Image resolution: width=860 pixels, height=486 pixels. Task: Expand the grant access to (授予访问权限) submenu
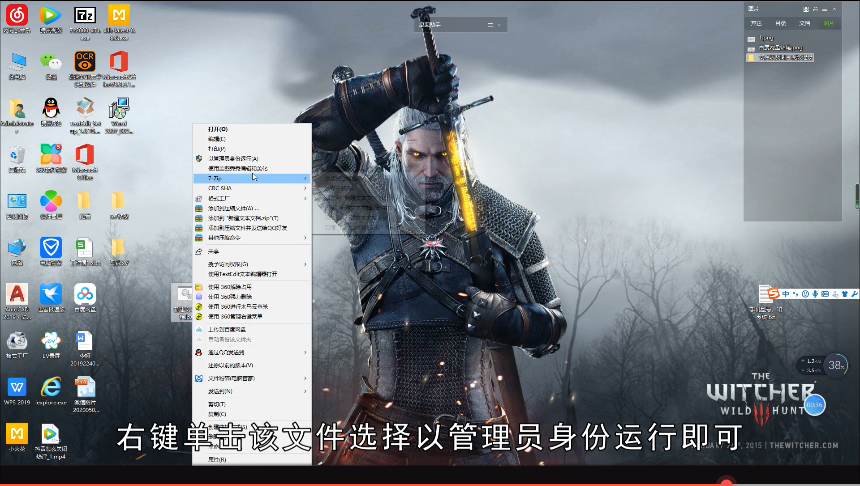(x=252, y=264)
